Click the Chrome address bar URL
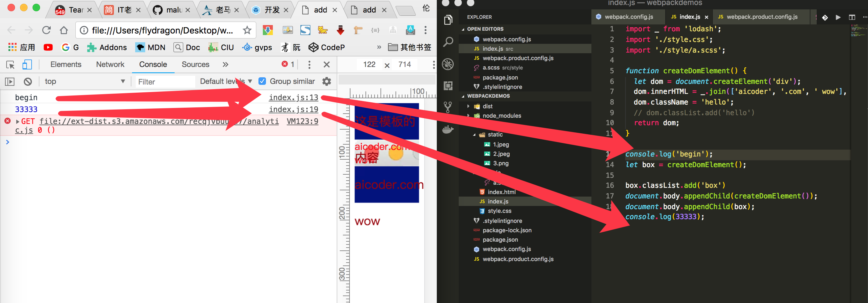 (162, 30)
